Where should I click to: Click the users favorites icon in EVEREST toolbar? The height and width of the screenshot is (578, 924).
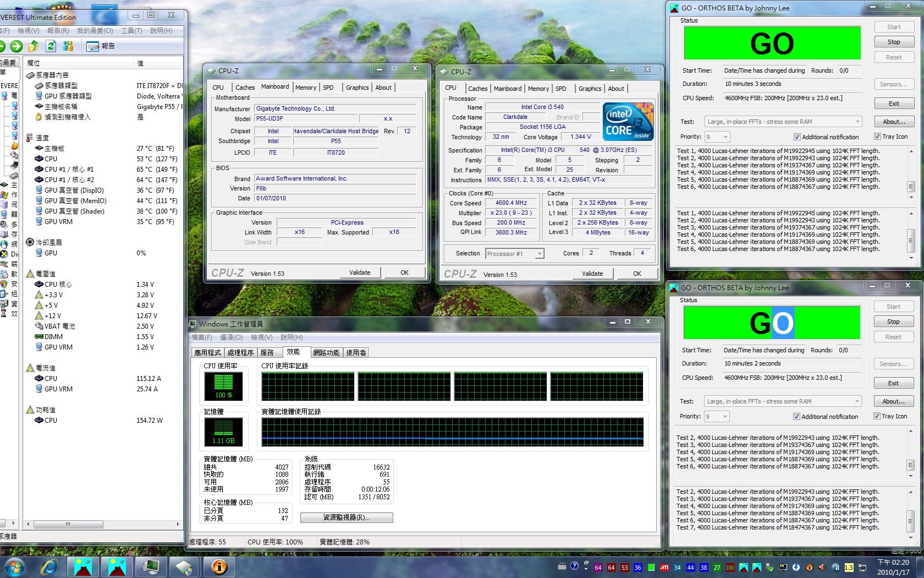click(68, 46)
